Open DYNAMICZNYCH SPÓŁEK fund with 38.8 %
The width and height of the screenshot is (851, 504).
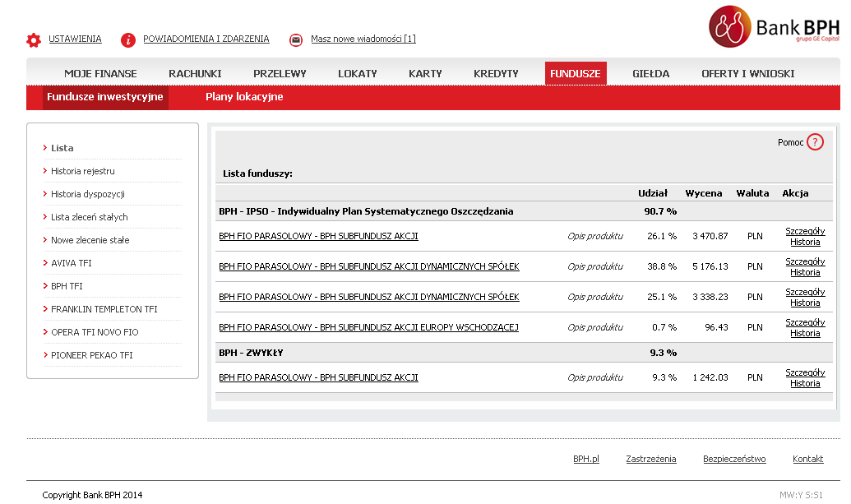[x=369, y=266]
